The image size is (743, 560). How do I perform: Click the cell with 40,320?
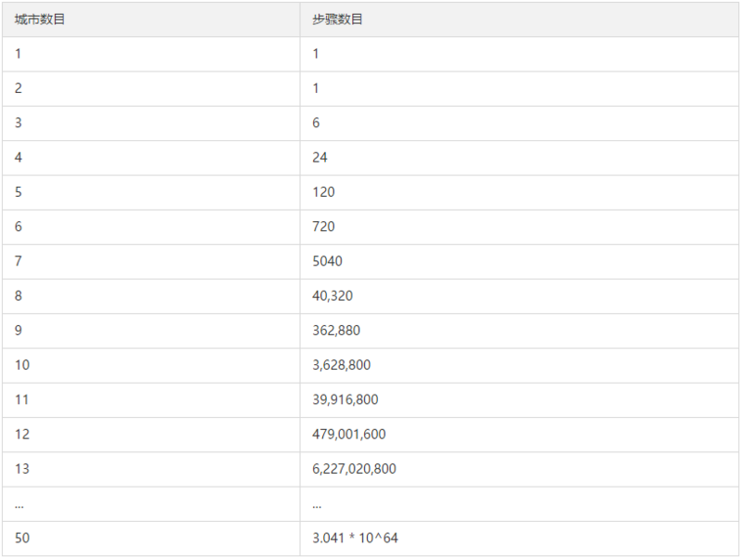[332, 296]
